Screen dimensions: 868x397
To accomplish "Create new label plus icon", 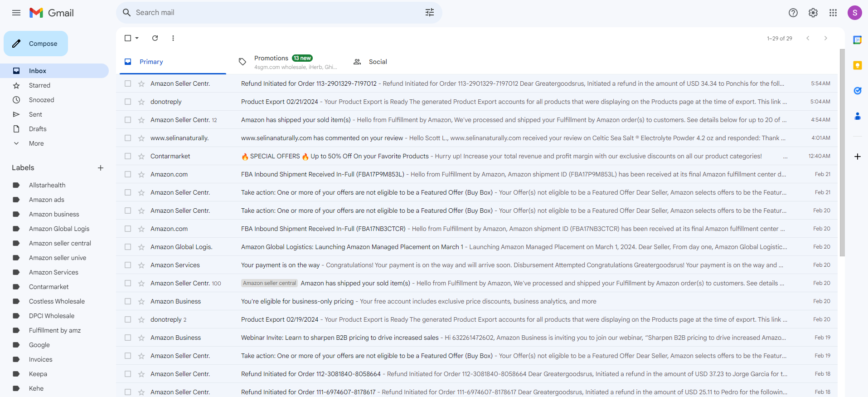I will pyautogui.click(x=101, y=168).
